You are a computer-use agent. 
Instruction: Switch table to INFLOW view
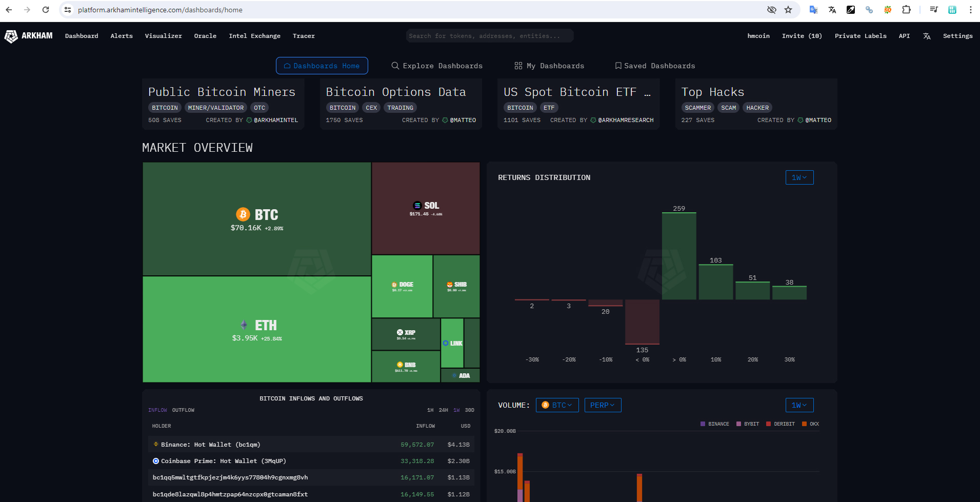coord(157,410)
